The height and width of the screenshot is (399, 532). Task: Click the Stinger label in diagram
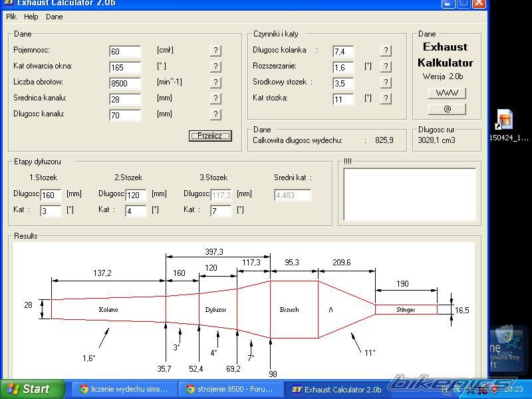[406, 309]
